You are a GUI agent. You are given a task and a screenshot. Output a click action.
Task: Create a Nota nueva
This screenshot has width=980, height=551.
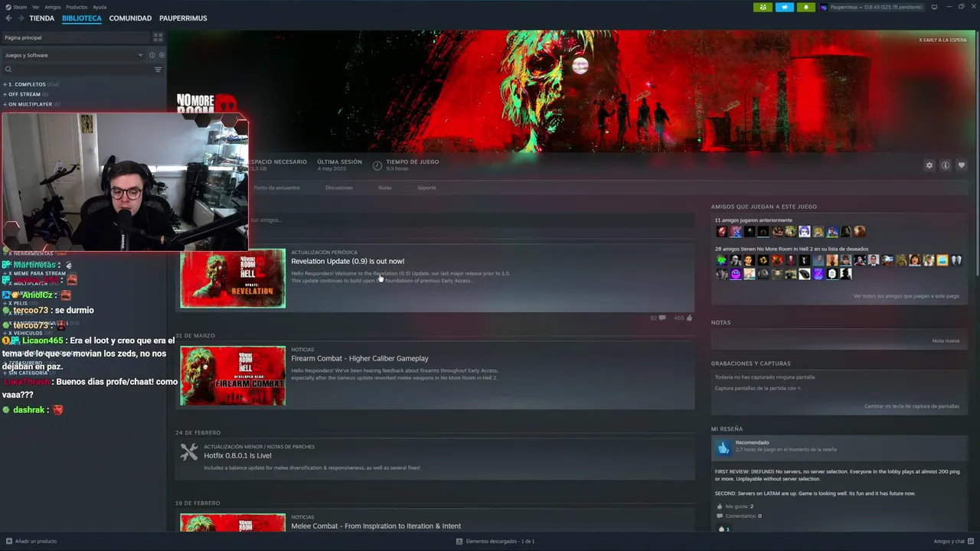tap(946, 341)
